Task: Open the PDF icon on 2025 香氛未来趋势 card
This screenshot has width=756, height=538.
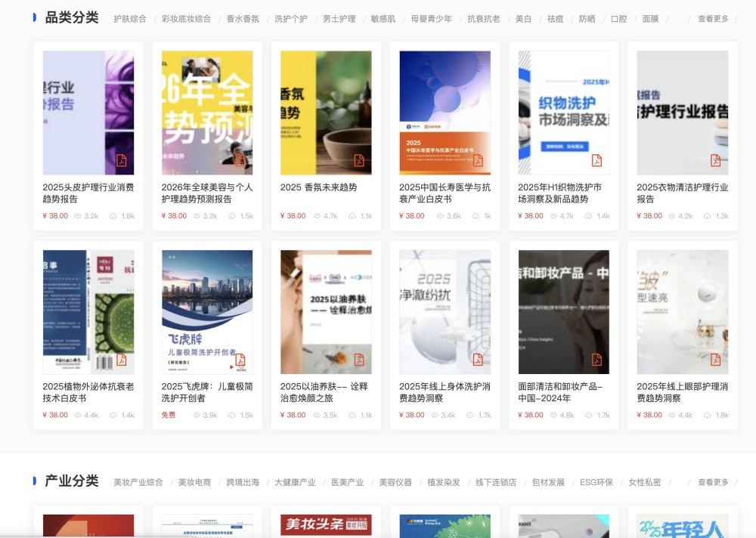Action: [359, 160]
